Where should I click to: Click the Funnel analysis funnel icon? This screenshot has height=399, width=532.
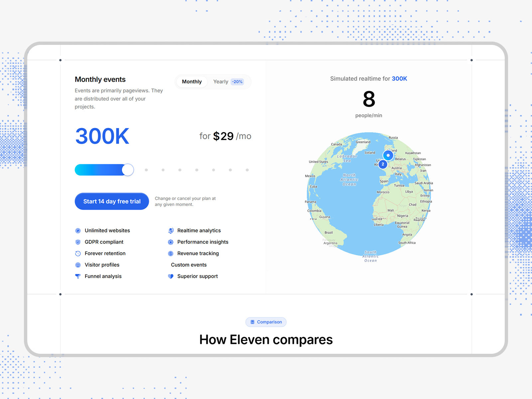(78, 276)
